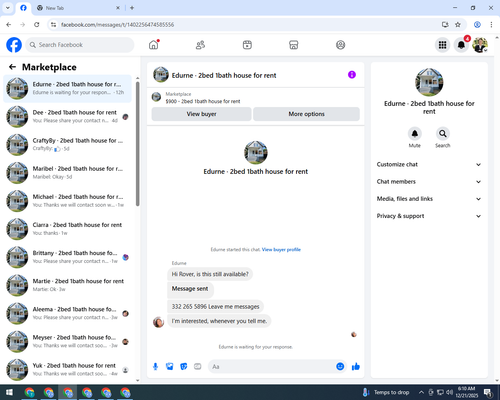The width and height of the screenshot is (500, 400).
Task: Open the emoji picker smiley icon
Action: tap(340, 367)
